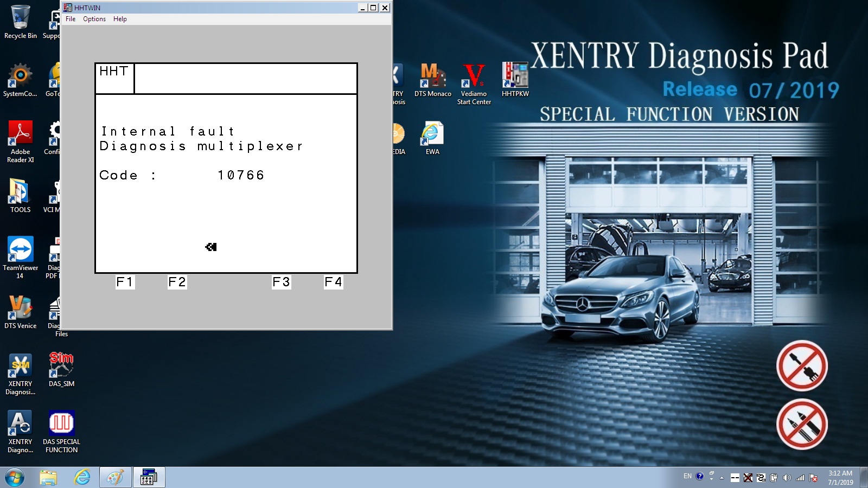Click the F2 key button
868x488 pixels.
[177, 282]
